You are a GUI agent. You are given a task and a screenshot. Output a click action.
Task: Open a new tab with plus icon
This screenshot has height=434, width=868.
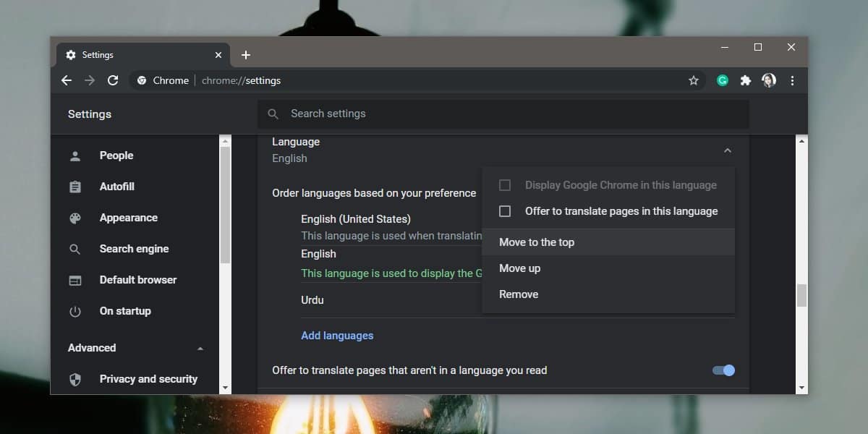[x=246, y=55]
